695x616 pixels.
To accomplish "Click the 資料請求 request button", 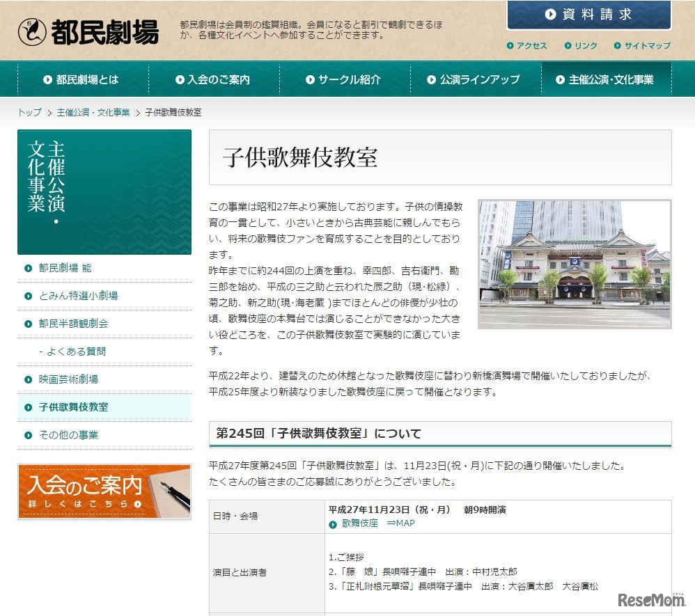I will pyautogui.click(x=588, y=14).
